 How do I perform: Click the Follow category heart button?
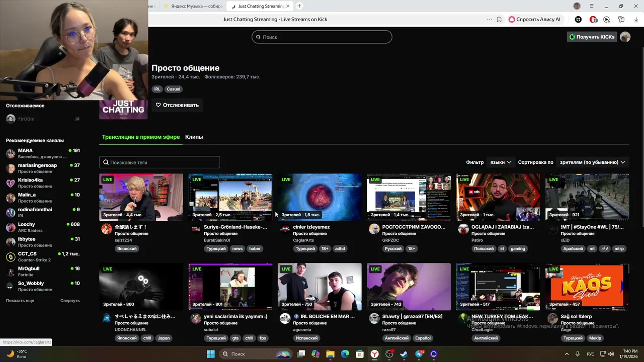tap(177, 105)
